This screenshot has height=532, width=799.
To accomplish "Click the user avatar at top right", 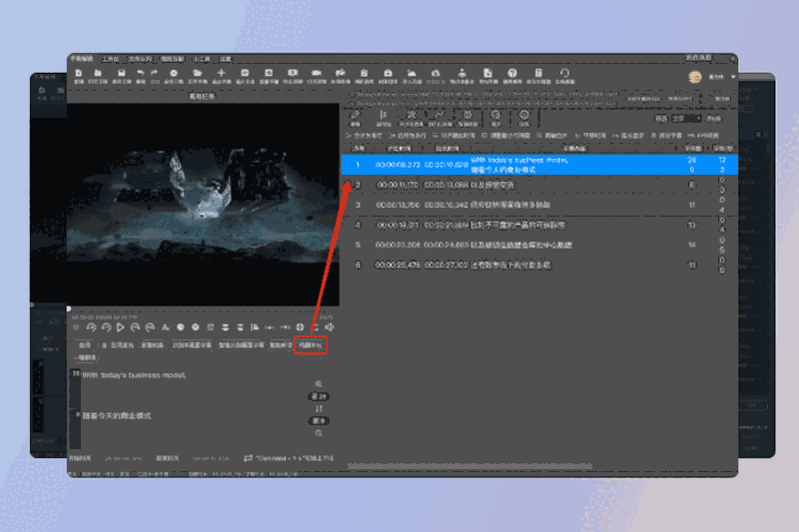I will (694, 77).
